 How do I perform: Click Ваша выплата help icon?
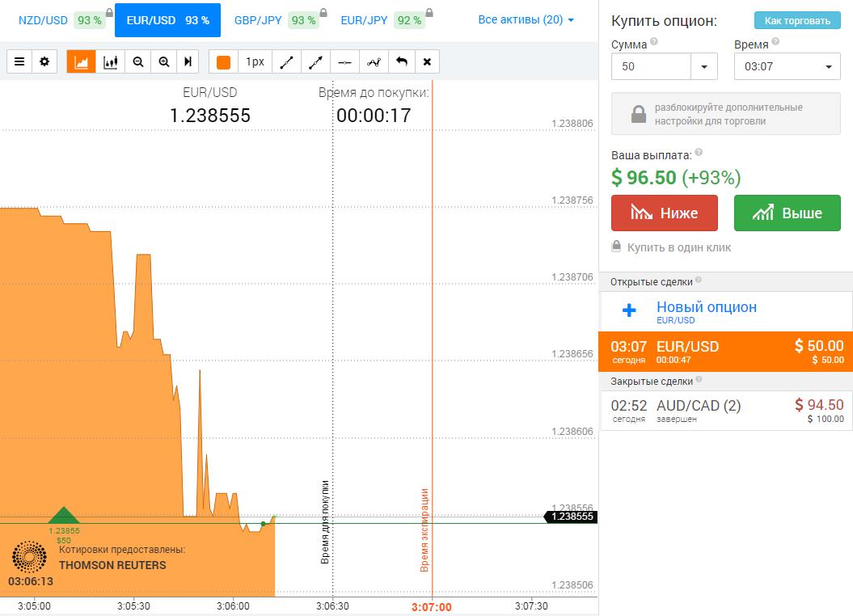pos(699,152)
